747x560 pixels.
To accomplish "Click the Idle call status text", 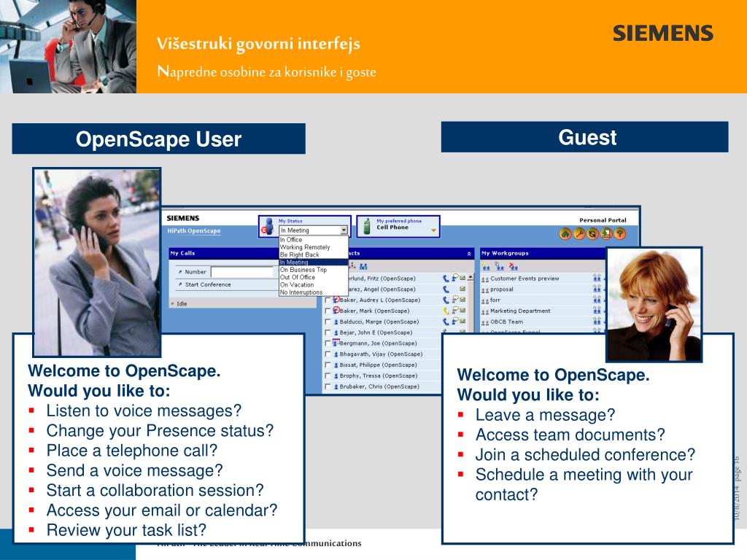I will click(182, 304).
